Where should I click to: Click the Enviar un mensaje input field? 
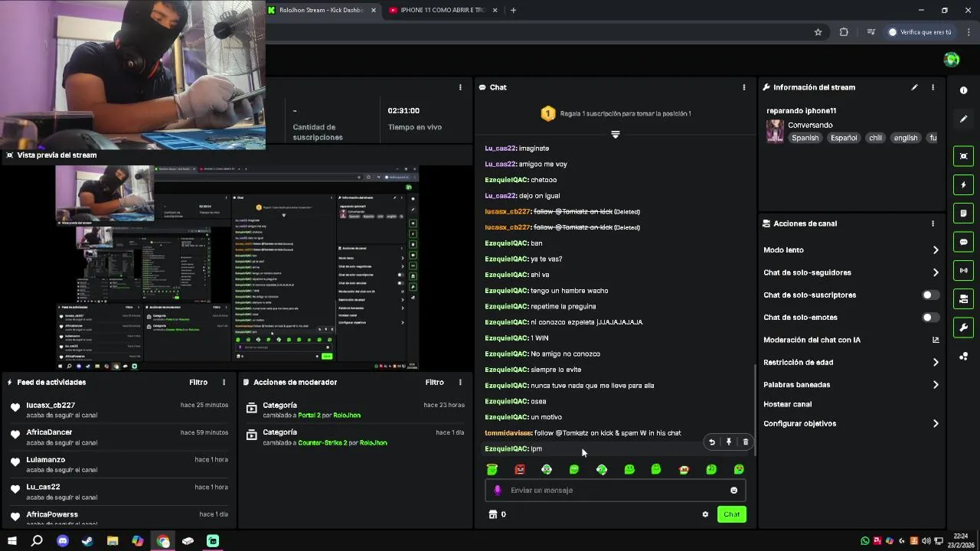point(616,491)
